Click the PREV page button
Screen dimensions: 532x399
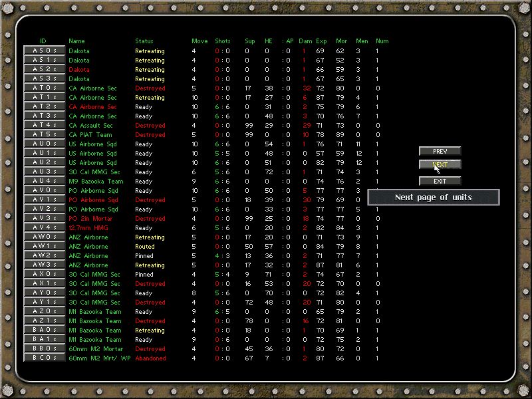point(440,152)
